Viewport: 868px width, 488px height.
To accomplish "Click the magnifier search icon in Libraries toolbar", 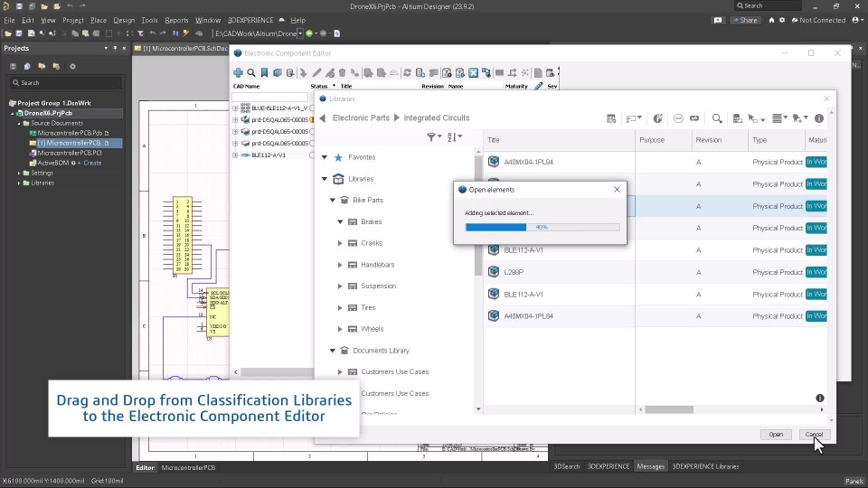I will (x=717, y=118).
